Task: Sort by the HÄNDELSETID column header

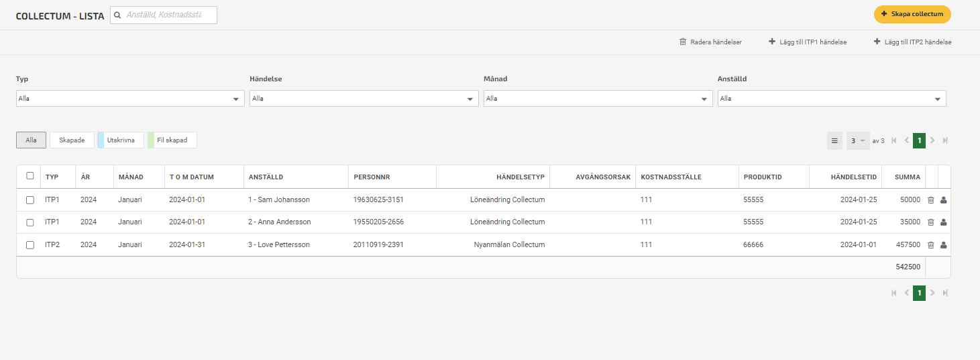Action: pyautogui.click(x=854, y=177)
